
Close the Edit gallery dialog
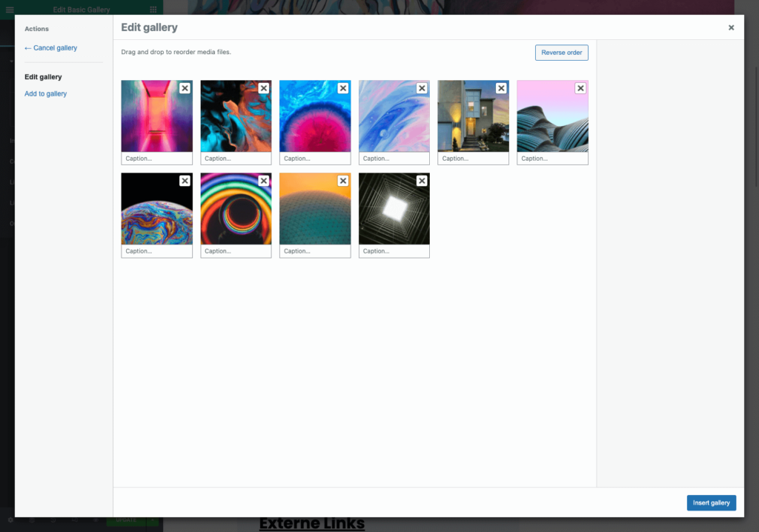click(731, 27)
